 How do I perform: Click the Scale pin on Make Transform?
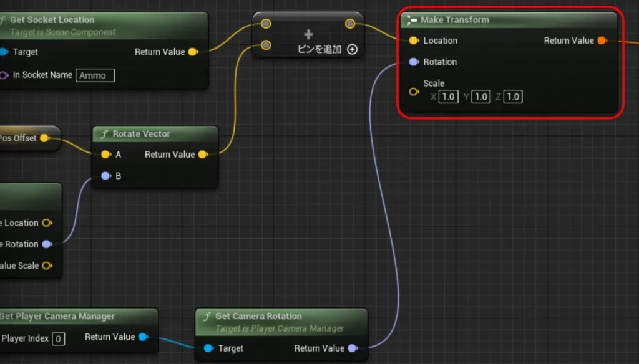click(413, 92)
